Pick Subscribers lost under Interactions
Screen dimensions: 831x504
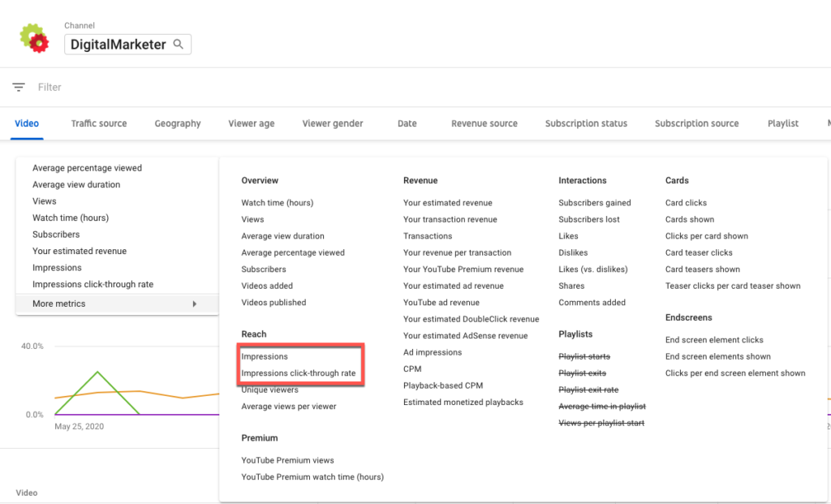(589, 219)
